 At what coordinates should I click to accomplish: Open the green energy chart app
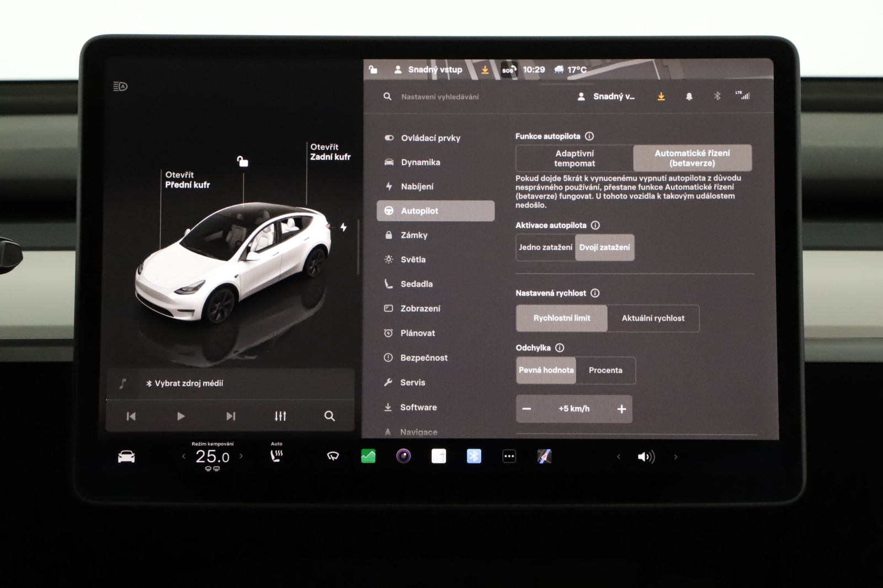pos(368,456)
